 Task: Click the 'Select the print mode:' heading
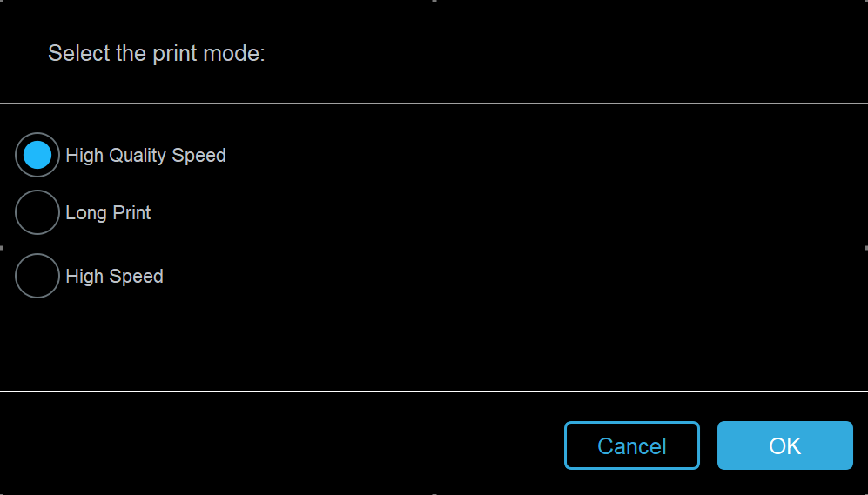(156, 53)
